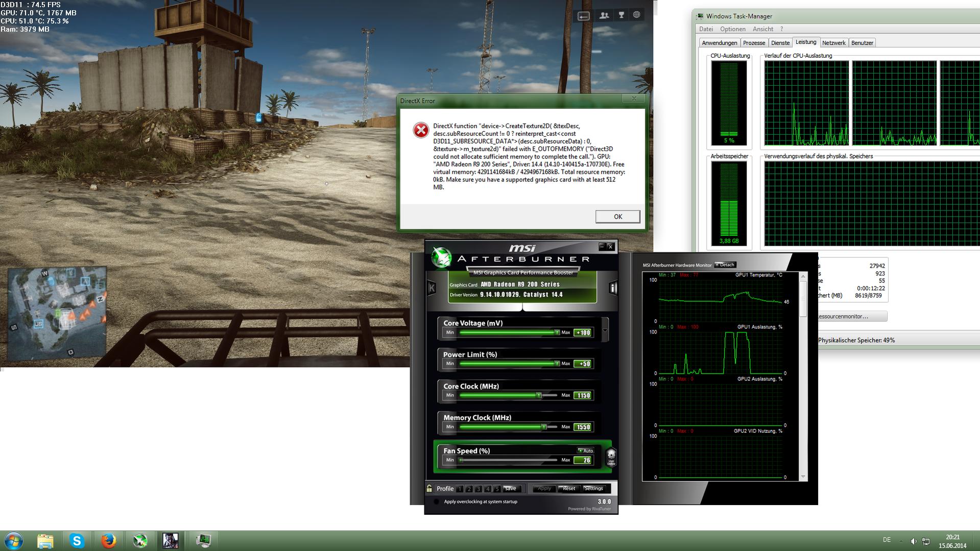Switch to the Prozesse tab
980x551 pixels.
(x=754, y=43)
